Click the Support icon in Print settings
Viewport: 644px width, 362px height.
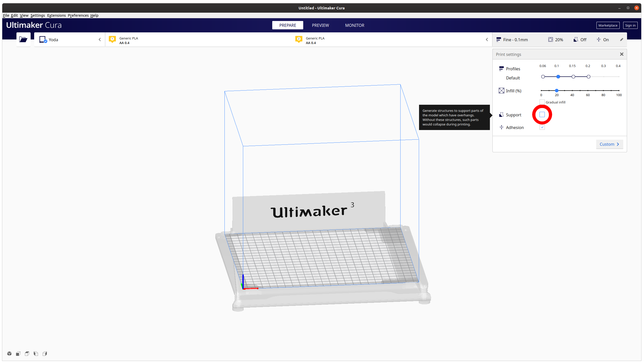click(x=501, y=115)
